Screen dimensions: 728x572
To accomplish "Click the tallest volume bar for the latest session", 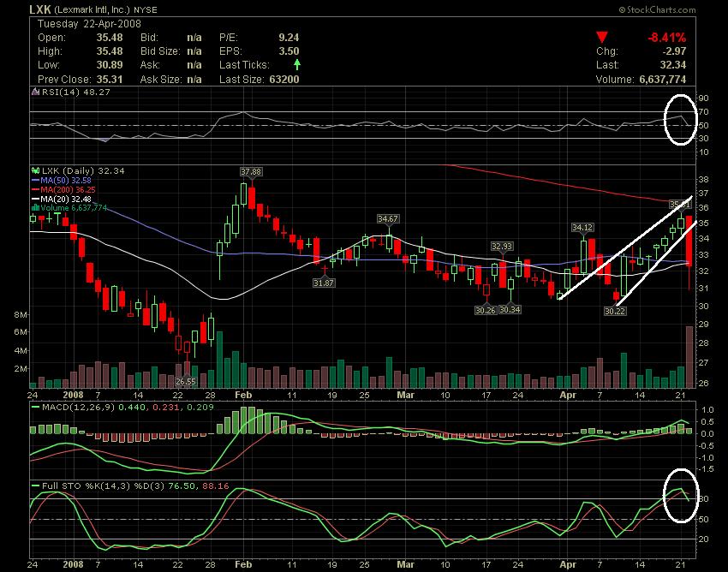I will point(689,357).
